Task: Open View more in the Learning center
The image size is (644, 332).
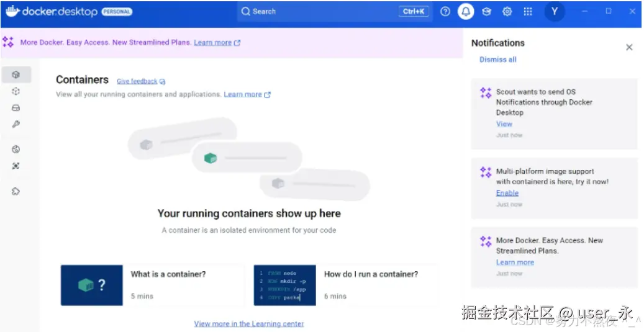Action: (249, 324)
